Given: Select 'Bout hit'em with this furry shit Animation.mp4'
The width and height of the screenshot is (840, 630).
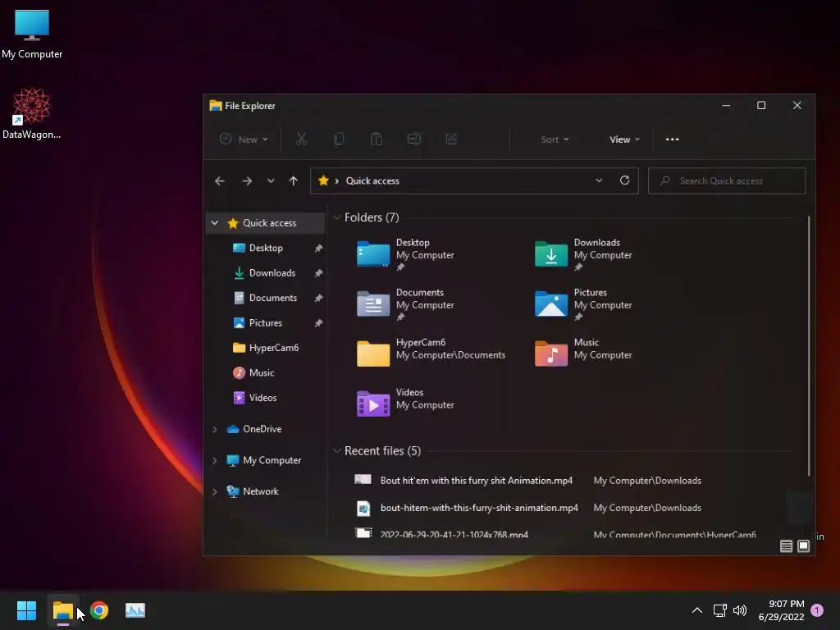Looking at the screenshot, I should [x=477, y=481].
